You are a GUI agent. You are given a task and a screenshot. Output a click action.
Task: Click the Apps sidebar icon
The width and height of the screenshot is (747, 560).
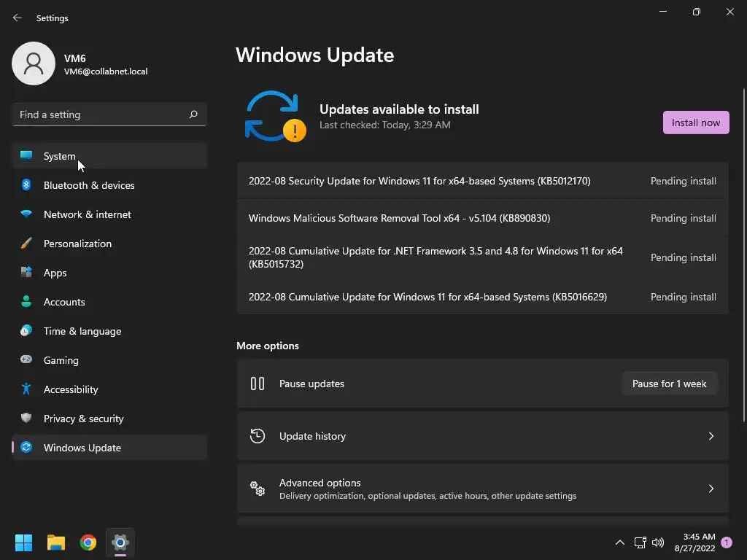(x=26, y=273)
